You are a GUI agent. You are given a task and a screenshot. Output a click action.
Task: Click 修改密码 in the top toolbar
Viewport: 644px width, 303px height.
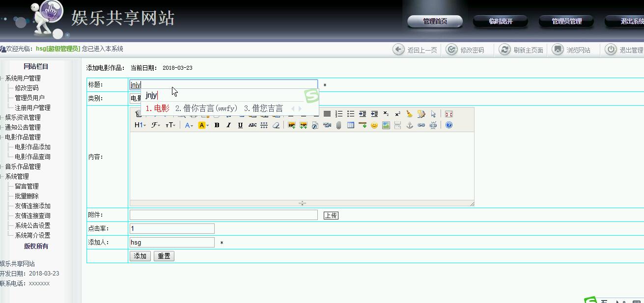465,50
